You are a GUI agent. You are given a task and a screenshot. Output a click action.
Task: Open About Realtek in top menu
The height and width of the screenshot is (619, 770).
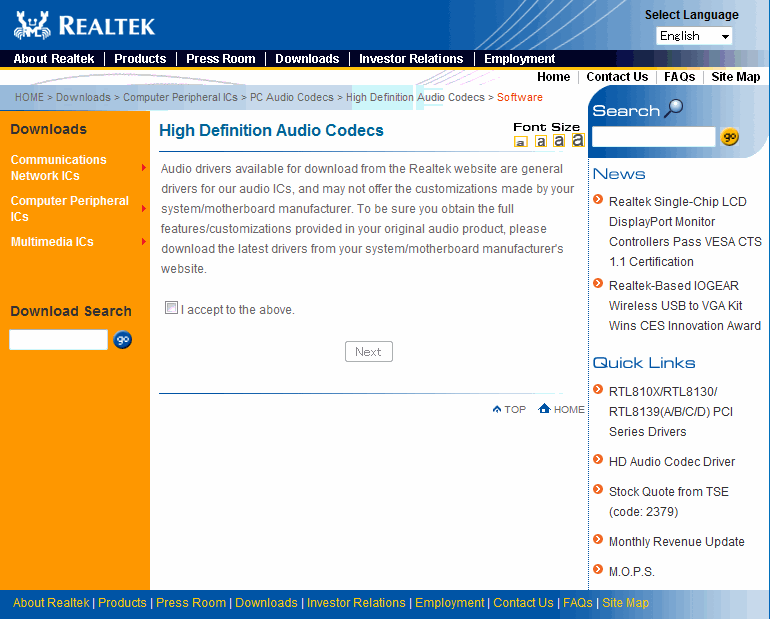point(54,59)
